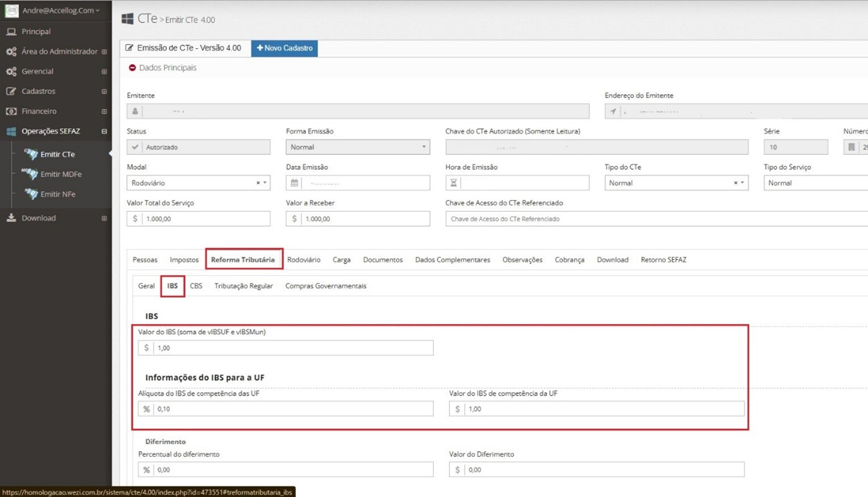Click the red collapse icon beside Dados Principais
This screenshot has width=868, height=497.
pyautogui.click(x=132, y=67)
